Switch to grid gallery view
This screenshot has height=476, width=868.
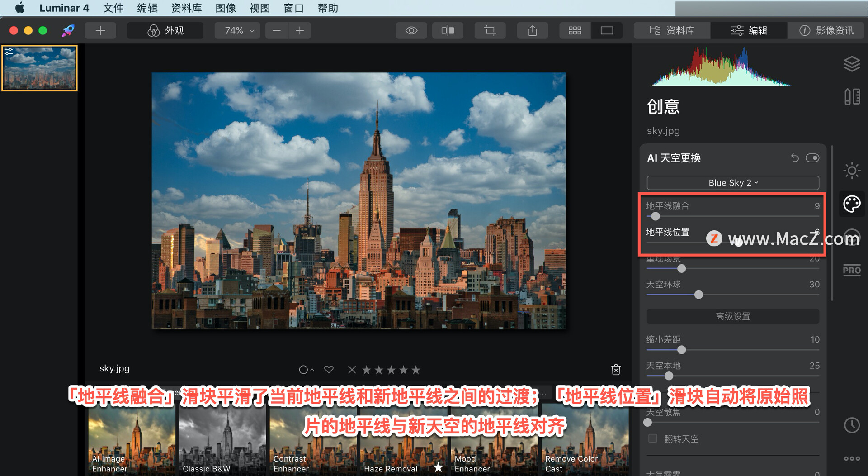(x=575, y=30)
